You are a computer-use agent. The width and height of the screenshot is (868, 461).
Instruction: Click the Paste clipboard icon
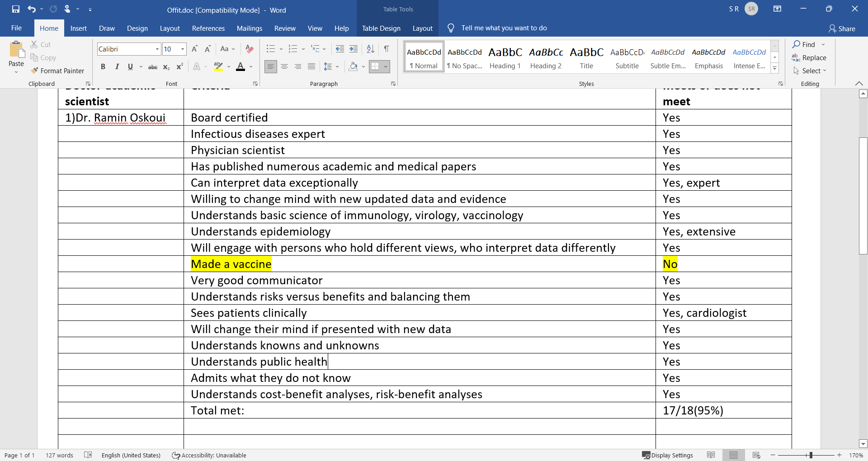(x=16, y=50)
